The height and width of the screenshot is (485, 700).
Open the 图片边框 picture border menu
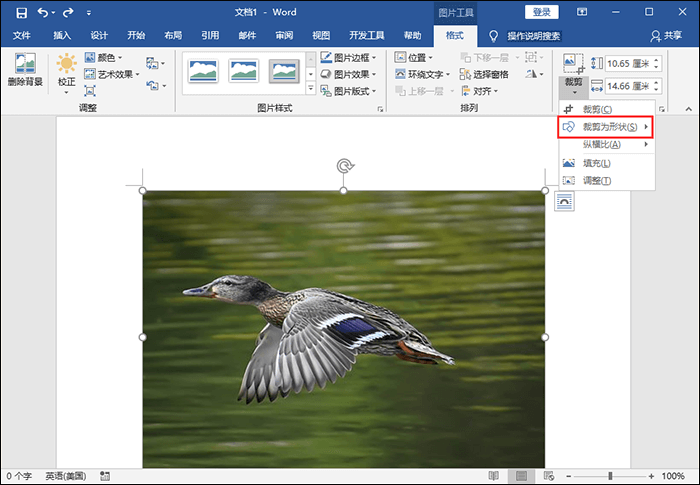pyautogui.click(x=348, y=58)
